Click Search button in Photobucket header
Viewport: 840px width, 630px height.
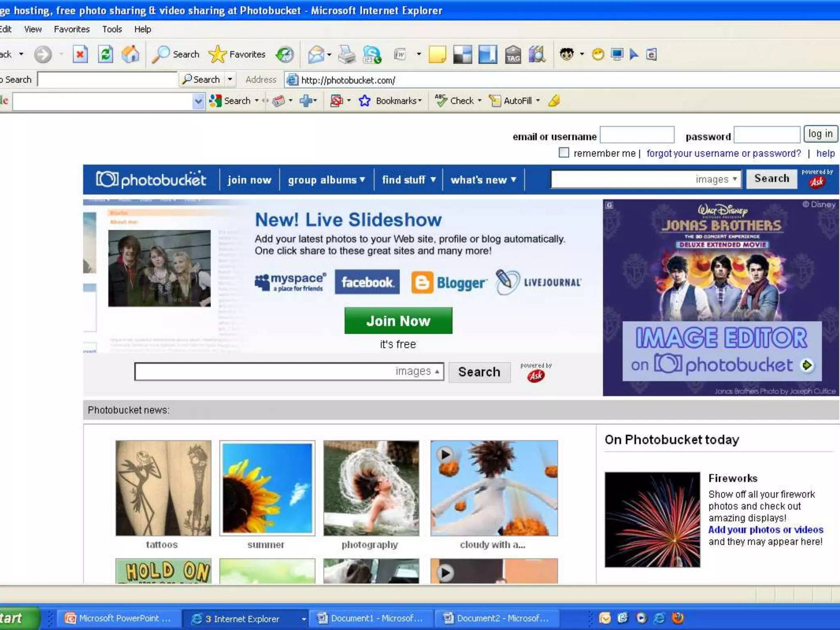pyautogui.click(x=772, y=178)
